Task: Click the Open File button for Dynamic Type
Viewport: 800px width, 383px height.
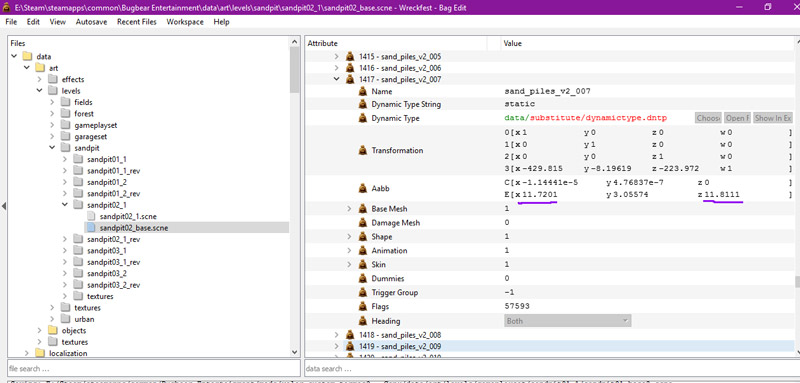Action: 737,118
